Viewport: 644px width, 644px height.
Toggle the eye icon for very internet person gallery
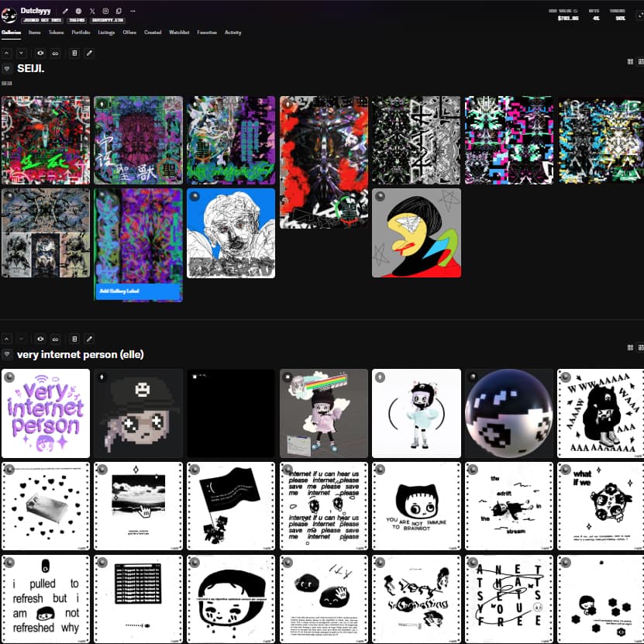[x=40, y=339]
